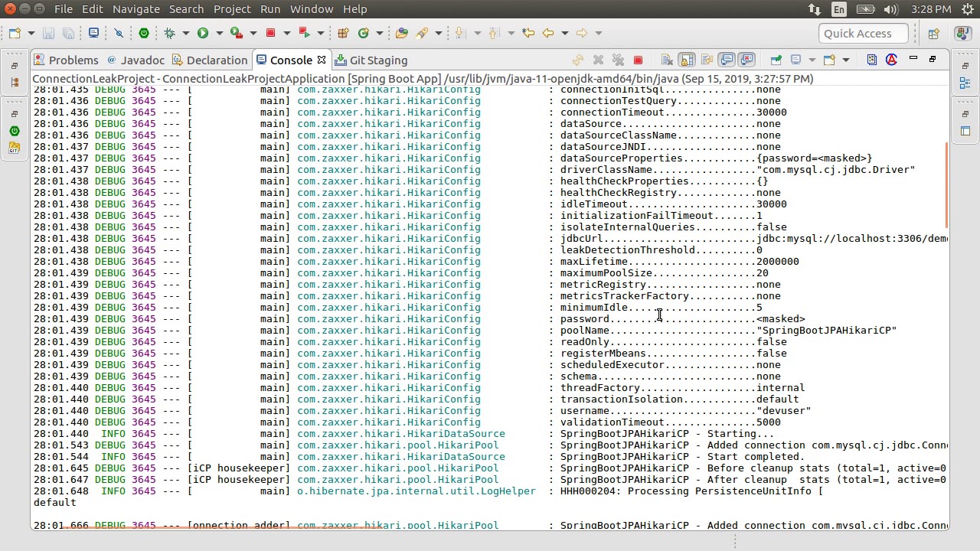980x551 pixels.
Task: Click the o.hibernate.jpa.internal.util.LogHelper link
Action: (x=416, y=491)
